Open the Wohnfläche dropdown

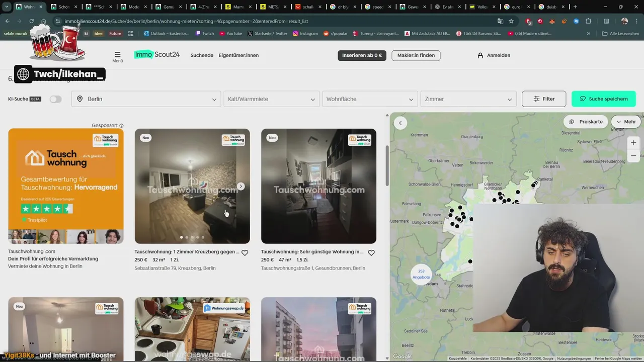[x=370, y=99]
